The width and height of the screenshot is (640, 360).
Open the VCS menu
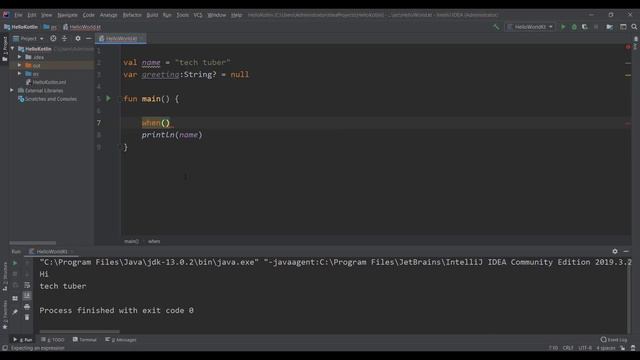198,15
